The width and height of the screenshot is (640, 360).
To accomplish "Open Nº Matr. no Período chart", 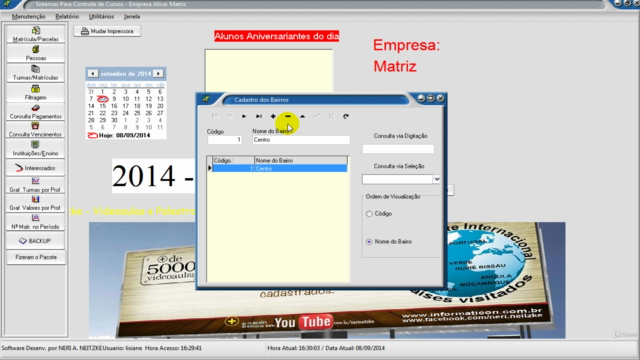I will coord(36,222).
